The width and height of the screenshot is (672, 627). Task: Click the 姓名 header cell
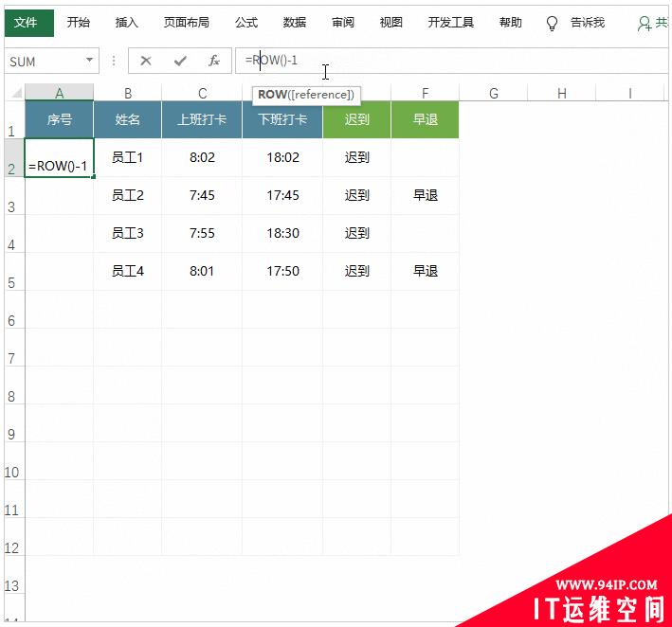[x=128, y=119]
